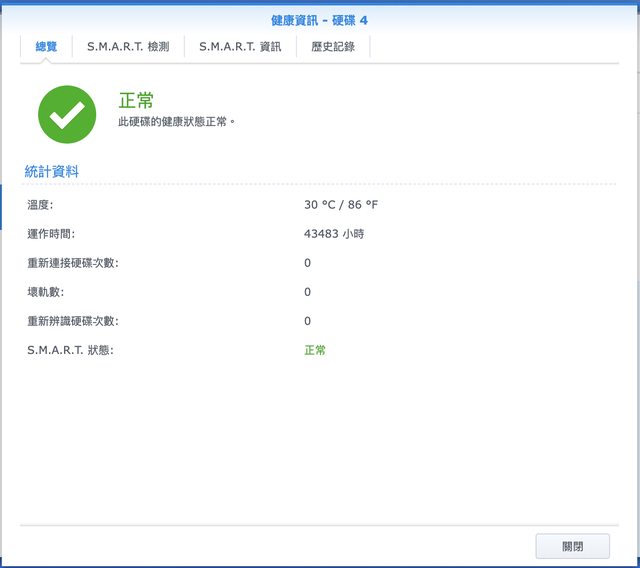This screenshot has width=640, height=568.
Task: Click the 運作時間 label
Action: 51,233
